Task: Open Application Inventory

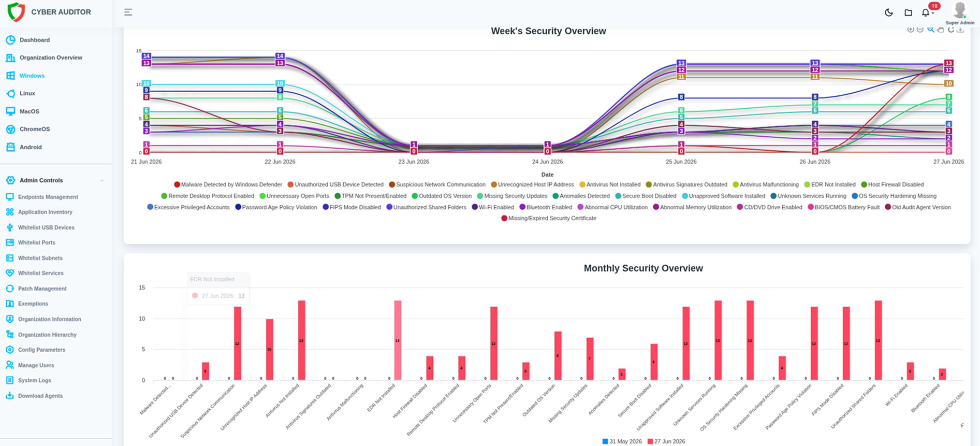Action: pyautogui.click(x=45, y=212)
